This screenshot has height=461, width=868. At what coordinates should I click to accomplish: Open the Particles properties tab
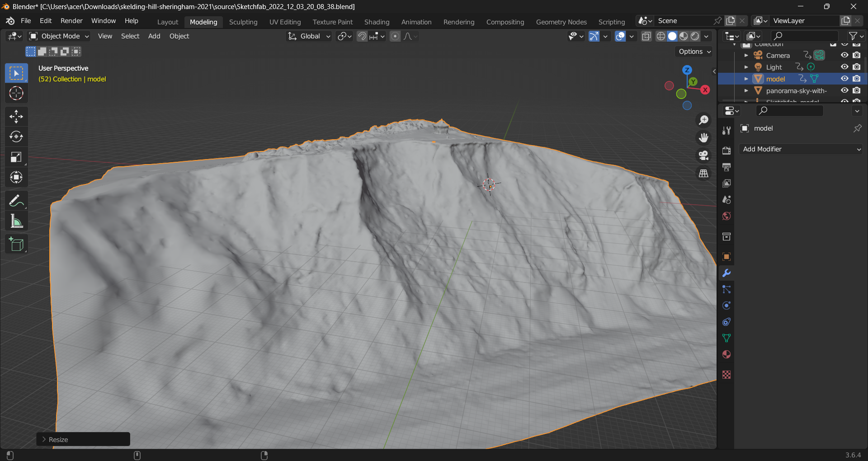726,289
